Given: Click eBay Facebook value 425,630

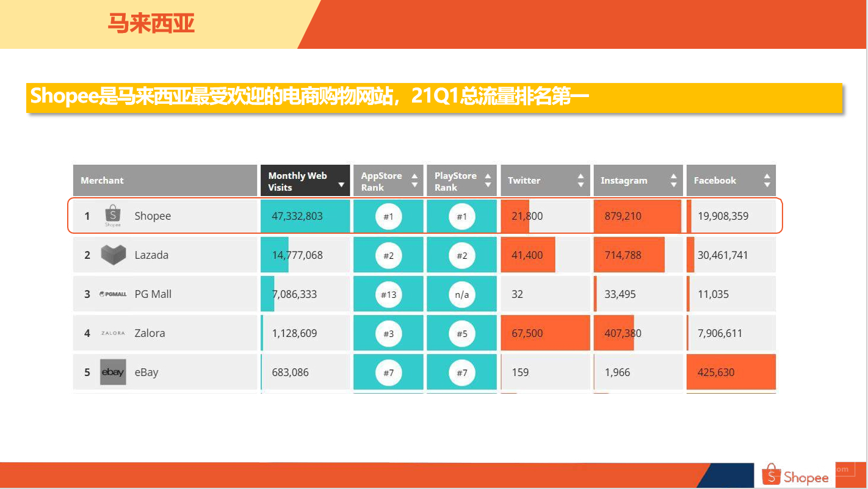Looking at the screenshot, I should (x=716, y=372).
